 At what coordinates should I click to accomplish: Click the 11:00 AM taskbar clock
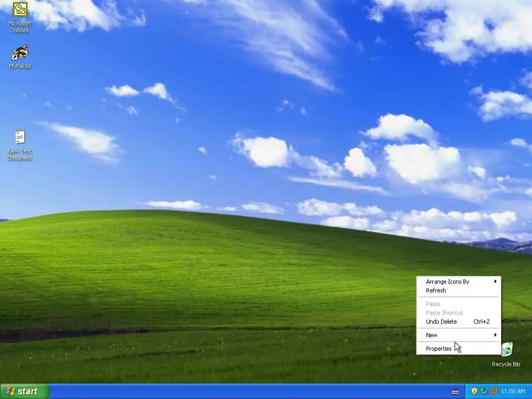[x=513, y=391]
